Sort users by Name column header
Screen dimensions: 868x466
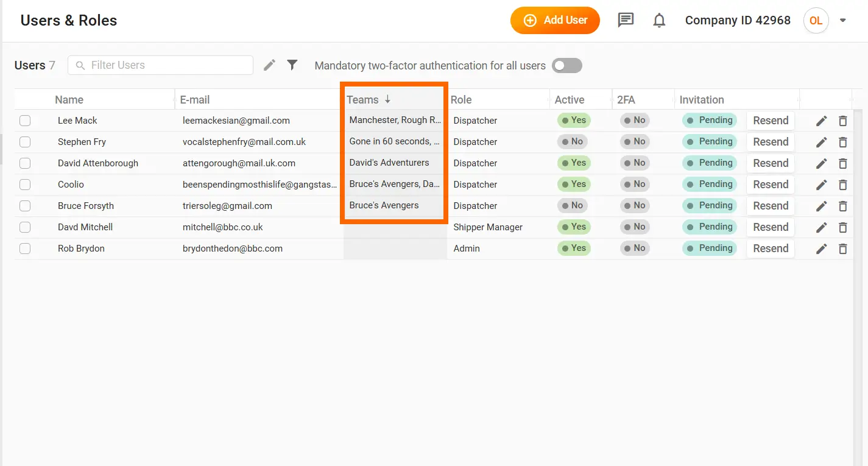69,100
